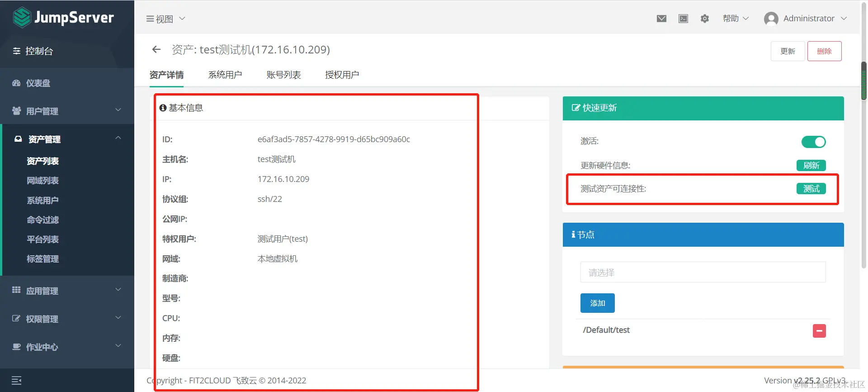This screenshot has height=392, width=868.
Task: Open 标签管理 in sidebar
Action: click(42, 259)
